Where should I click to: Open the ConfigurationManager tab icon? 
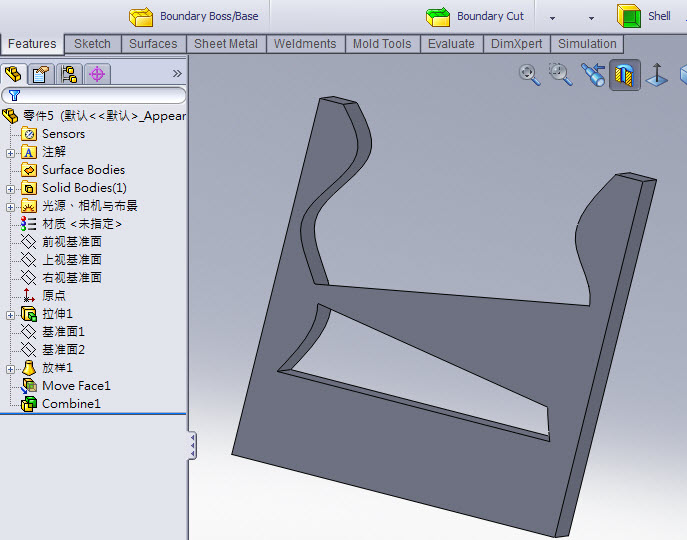(x=69, y=74)
